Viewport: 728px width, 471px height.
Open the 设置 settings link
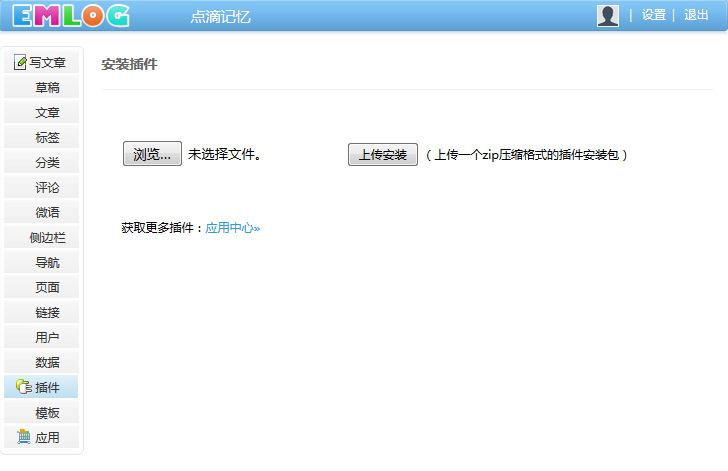653,15
